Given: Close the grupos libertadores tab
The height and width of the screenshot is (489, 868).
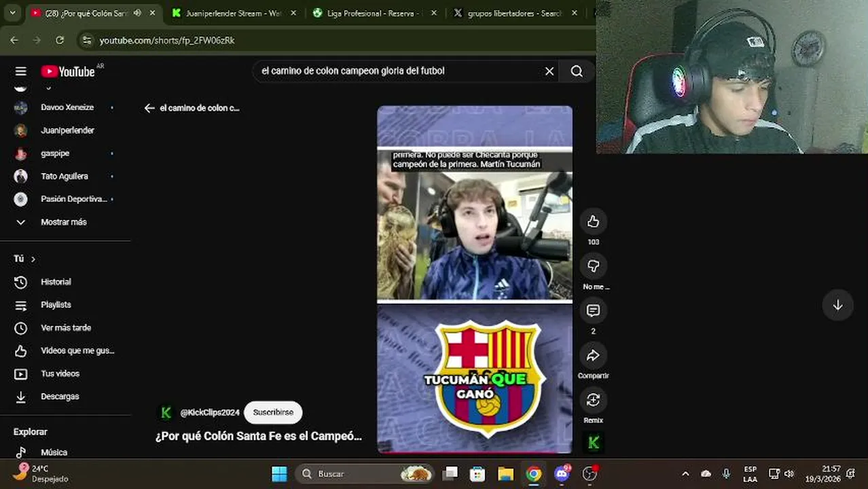Looking at the screenshot, I should (x=575, y=13).
